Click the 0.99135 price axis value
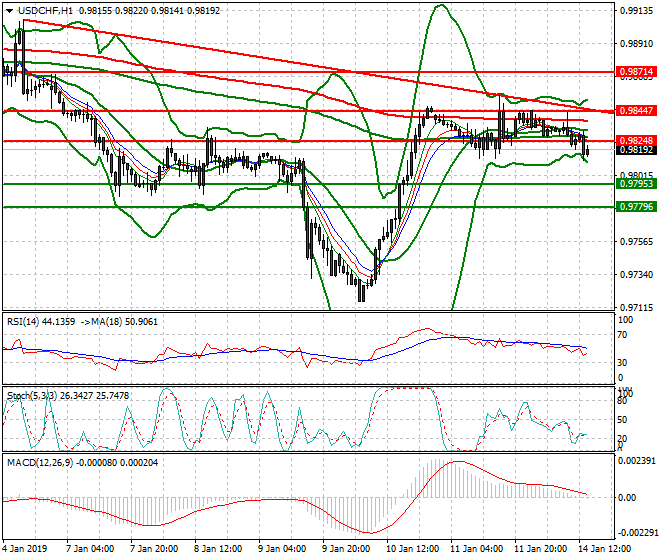Viewport: 660px width, 560px height. [x=636, y=11]
